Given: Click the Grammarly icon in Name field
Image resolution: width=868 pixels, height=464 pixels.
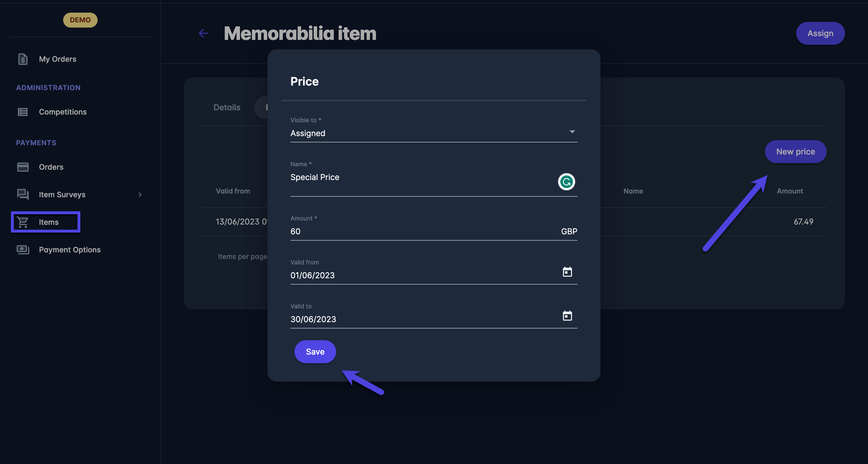Looking at the screenshot, I should pyautogui.click(x=566, y=182).
